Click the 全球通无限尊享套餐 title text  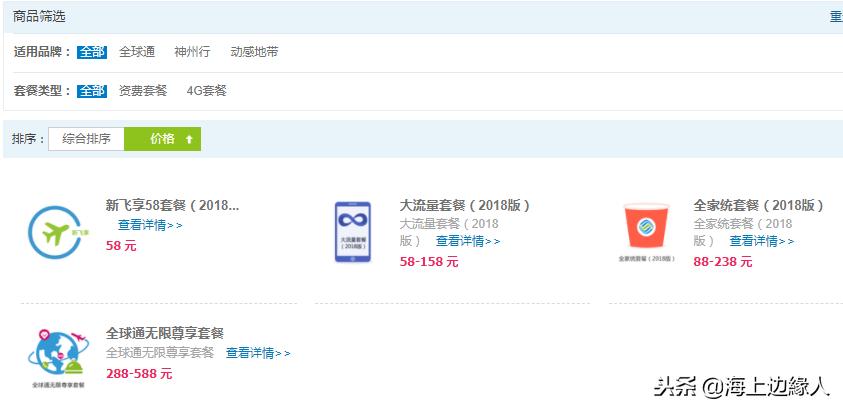[165, 333]
